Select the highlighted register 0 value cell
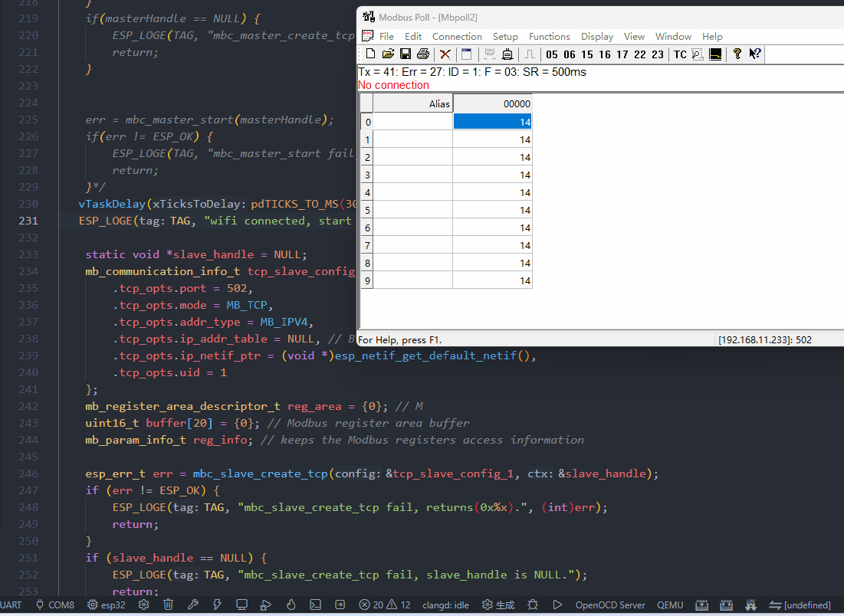This screenshot has width=844, height=616. pyautogui.click(x=492, y=122)
